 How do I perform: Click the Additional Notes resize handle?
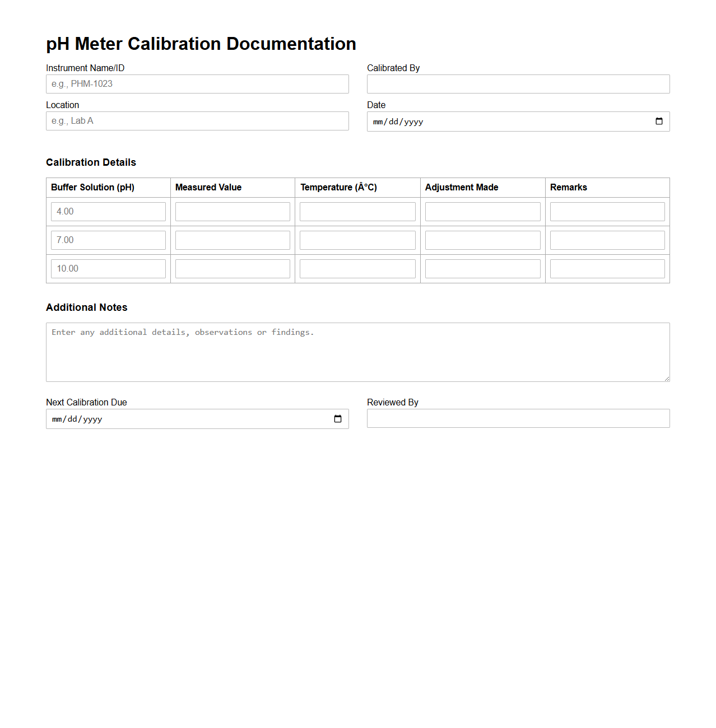[x=666, y=378]
